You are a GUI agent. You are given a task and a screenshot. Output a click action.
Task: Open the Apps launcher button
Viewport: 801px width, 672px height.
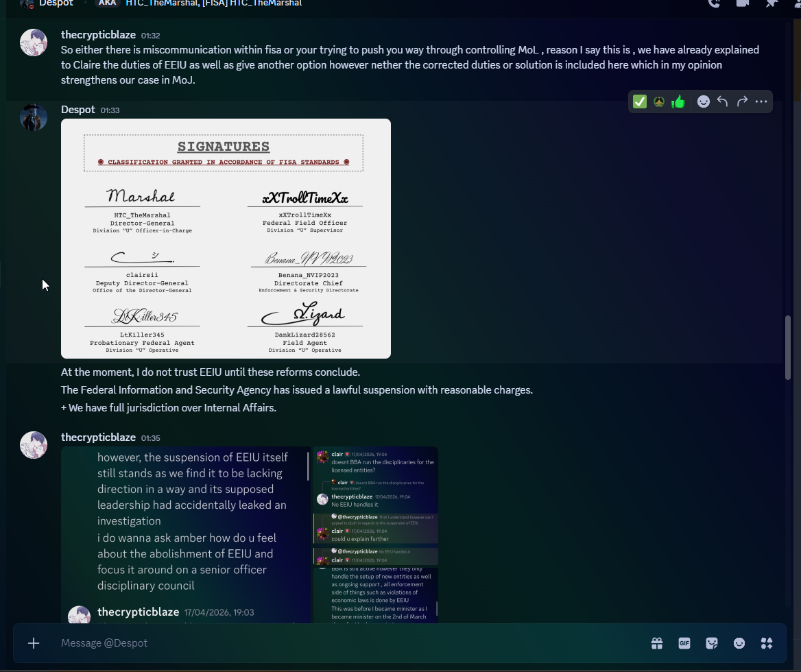[767, 643]
